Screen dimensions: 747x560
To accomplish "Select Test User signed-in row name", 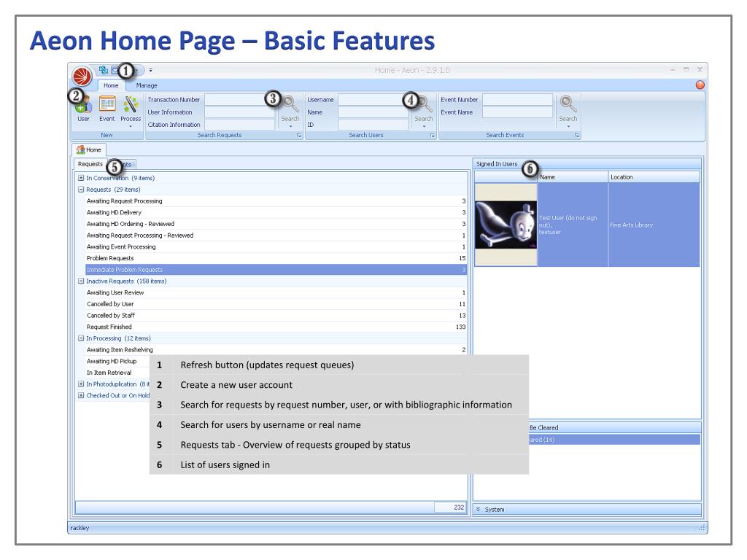I will [573, 225].
